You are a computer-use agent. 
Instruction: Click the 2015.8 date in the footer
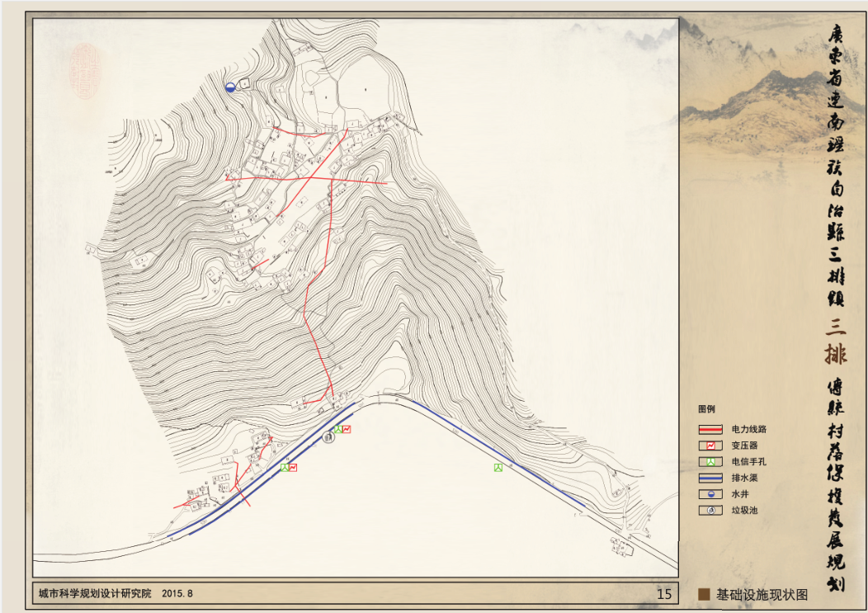[177, 593]
